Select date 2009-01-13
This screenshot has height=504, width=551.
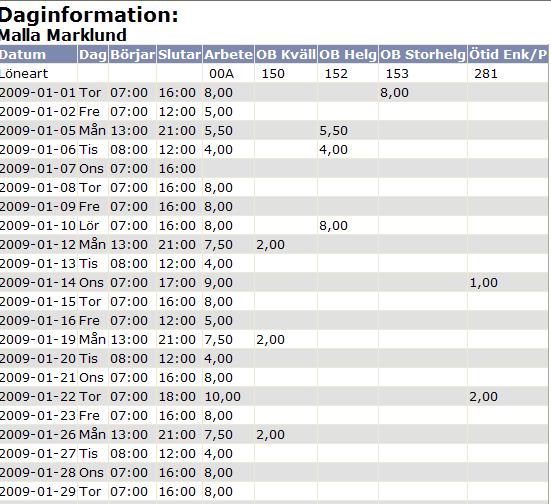pos(38,263)
